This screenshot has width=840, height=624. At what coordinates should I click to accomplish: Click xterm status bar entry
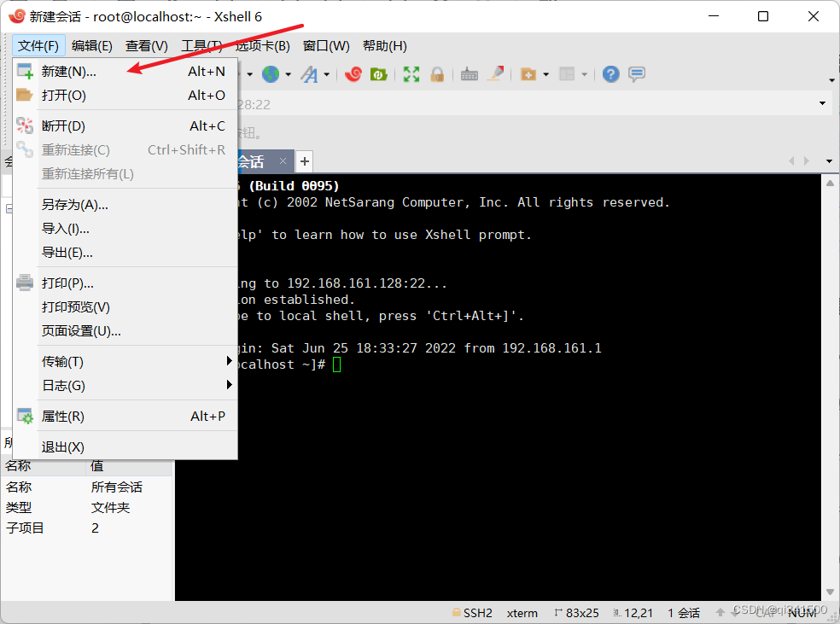coord(522,613)
